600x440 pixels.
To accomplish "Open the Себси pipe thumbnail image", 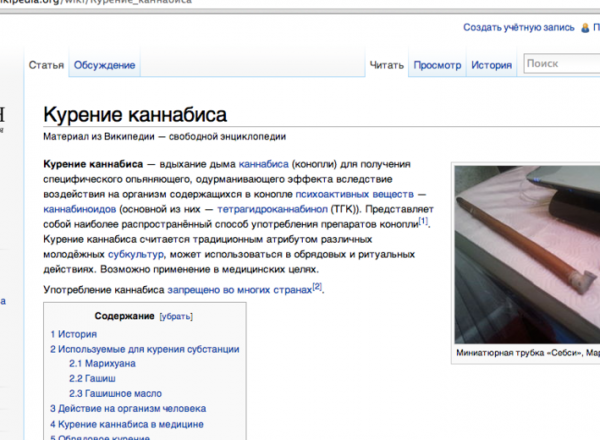I will (x=527, y=254).
